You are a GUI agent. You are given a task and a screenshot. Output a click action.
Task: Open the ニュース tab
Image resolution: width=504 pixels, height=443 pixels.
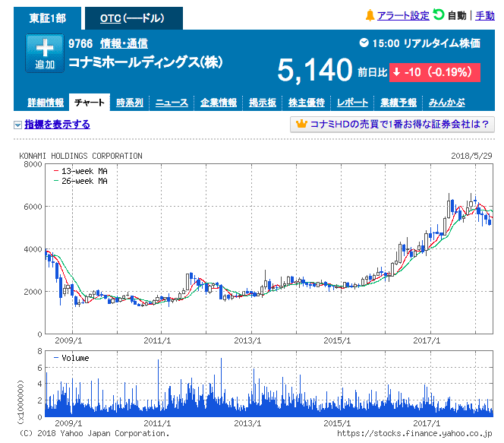pos(172,103)
